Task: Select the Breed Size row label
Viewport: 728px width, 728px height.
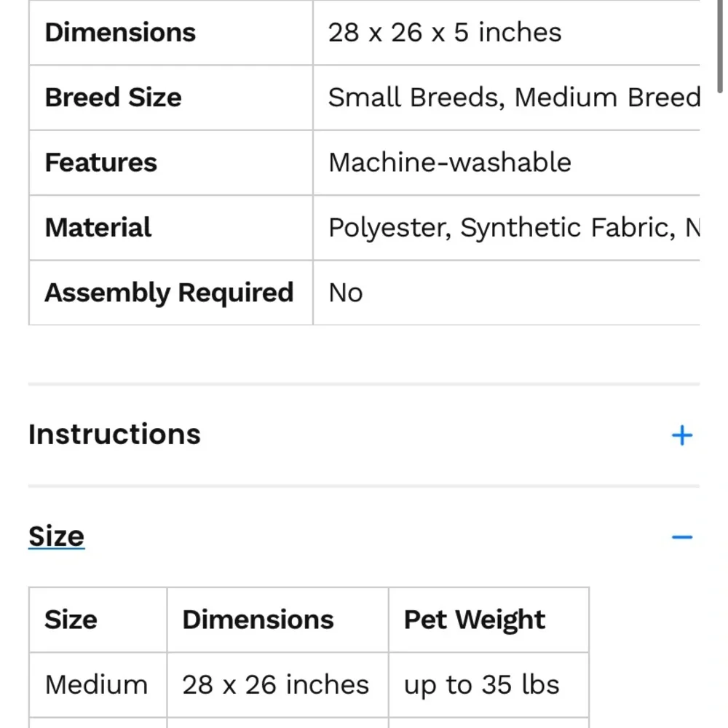Action: tap(113, 98)
